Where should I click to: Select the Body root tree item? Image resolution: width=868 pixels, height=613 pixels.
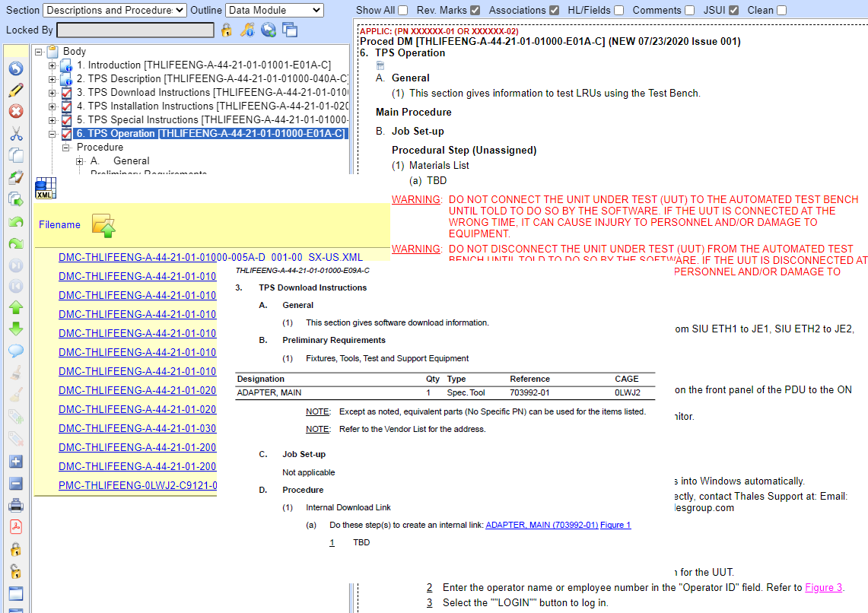tap(75, 52)
